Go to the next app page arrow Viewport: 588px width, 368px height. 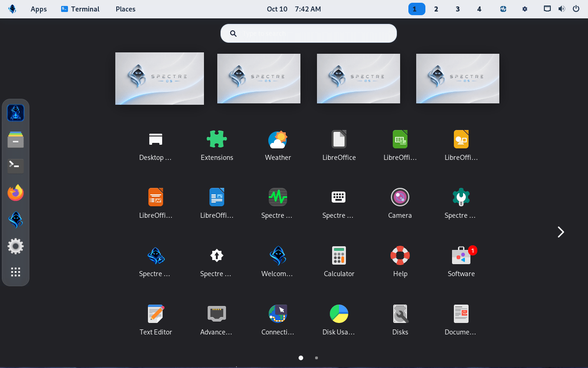(x=560, y=232)
